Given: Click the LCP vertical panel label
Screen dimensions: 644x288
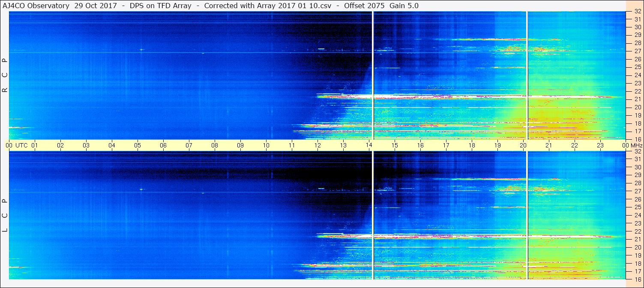Looking at the screenshot, I should 5,215.
